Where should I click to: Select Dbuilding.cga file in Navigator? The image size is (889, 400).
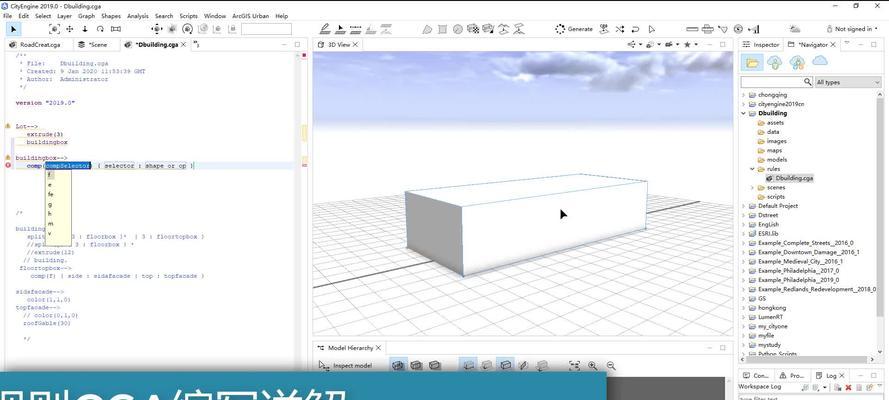click(794, 178)
